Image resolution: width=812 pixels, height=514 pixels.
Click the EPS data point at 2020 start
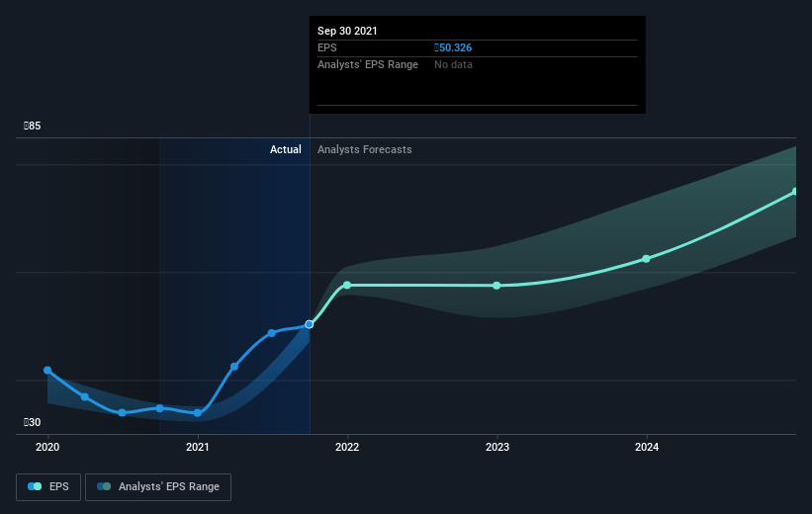click(47, 370)
